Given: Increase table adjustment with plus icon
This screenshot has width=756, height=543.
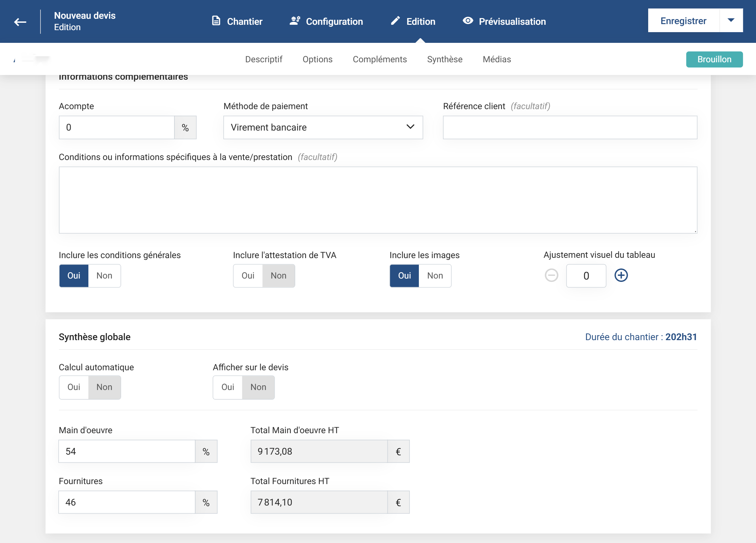Looking at the screenshot, I should 621,275.
